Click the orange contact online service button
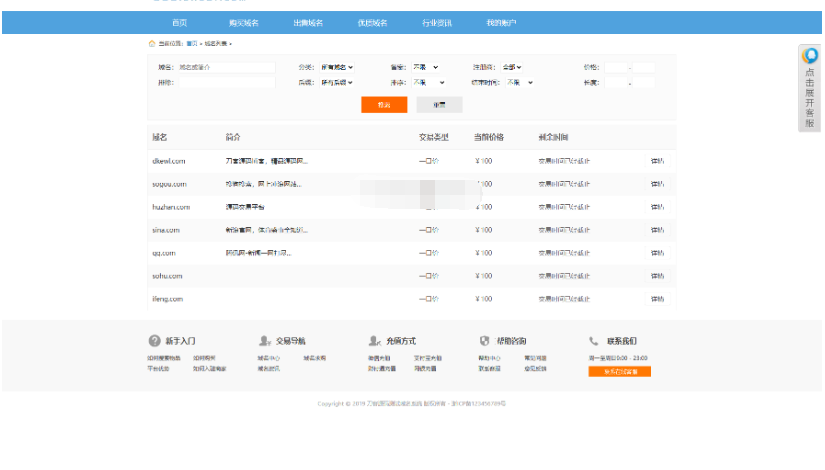Viewport: 825px width, 470px height. [x=619, y=372]
